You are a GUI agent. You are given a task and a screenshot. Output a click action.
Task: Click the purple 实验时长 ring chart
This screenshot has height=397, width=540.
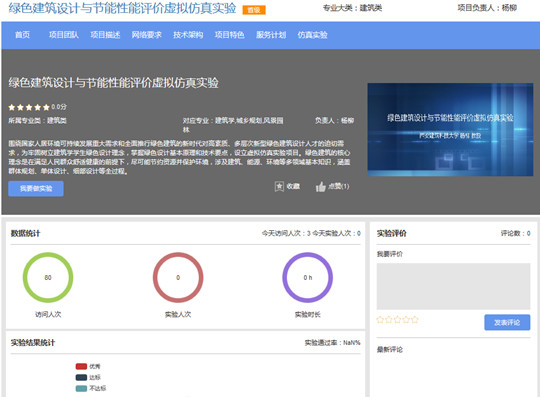[308, 278]
